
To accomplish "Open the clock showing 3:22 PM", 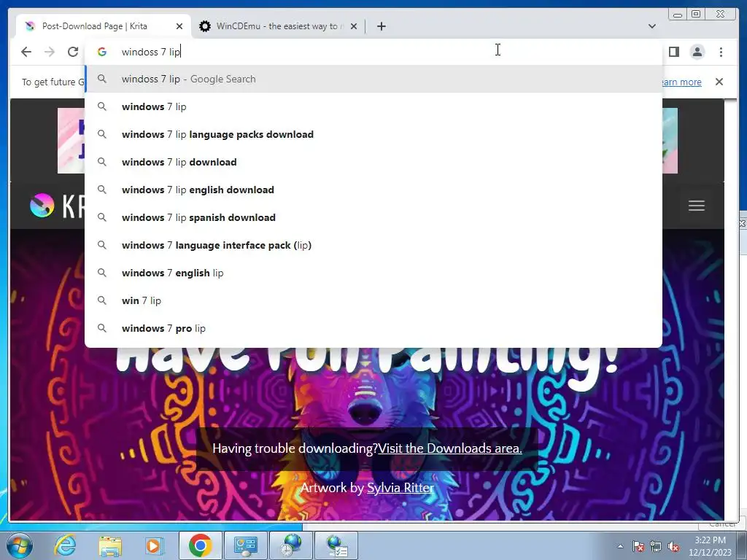I will click(710, 546).
